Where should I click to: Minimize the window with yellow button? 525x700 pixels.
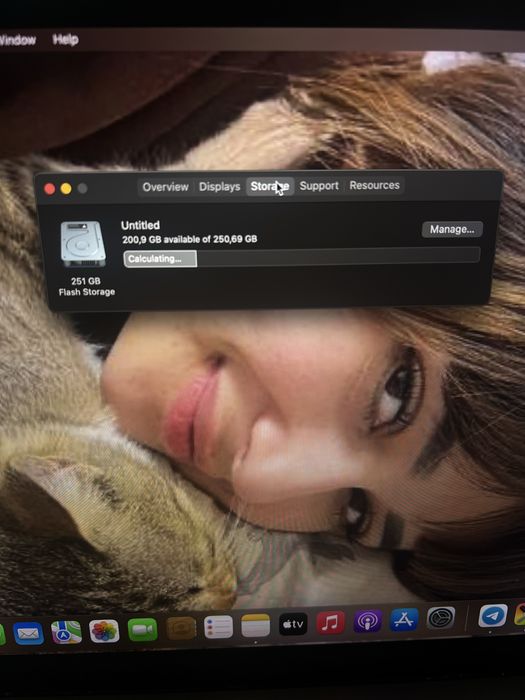(66, 189)
